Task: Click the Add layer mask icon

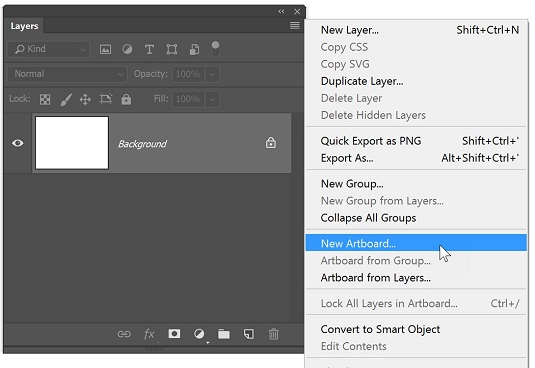Action: (x=174, y=334)
